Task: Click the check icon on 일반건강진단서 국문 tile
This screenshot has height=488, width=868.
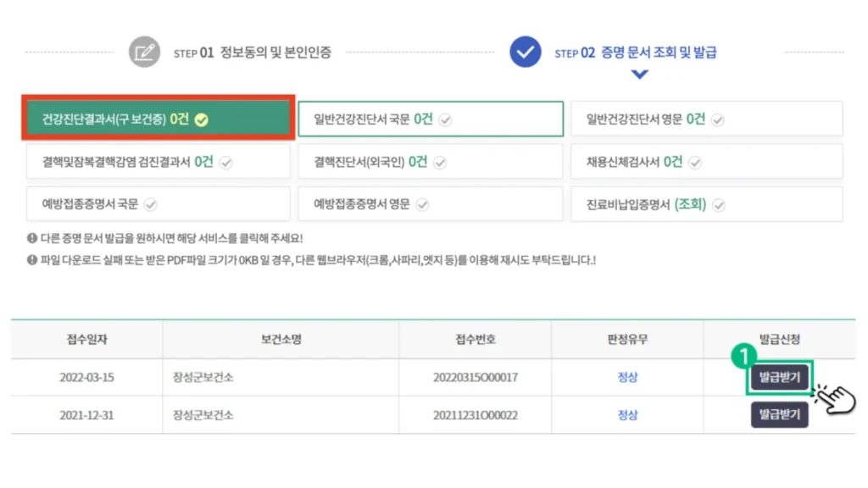Action: (x=447, y=119)
